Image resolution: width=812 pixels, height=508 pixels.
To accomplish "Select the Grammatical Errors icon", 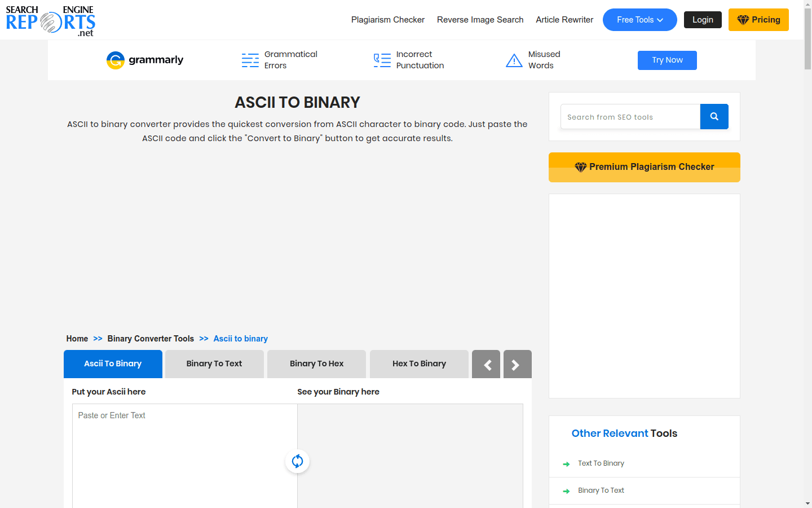I will [x=250, y=60].
